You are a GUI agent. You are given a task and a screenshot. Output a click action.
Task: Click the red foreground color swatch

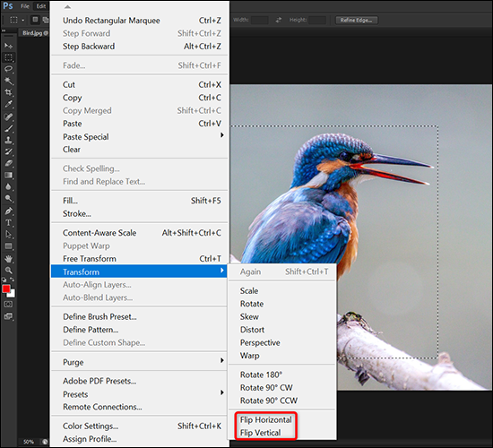(6, 289)
